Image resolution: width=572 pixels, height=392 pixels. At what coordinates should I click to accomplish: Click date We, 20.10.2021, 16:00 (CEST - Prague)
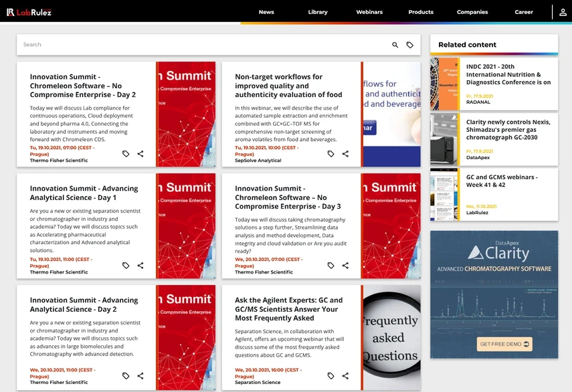(x=268, y=373)
